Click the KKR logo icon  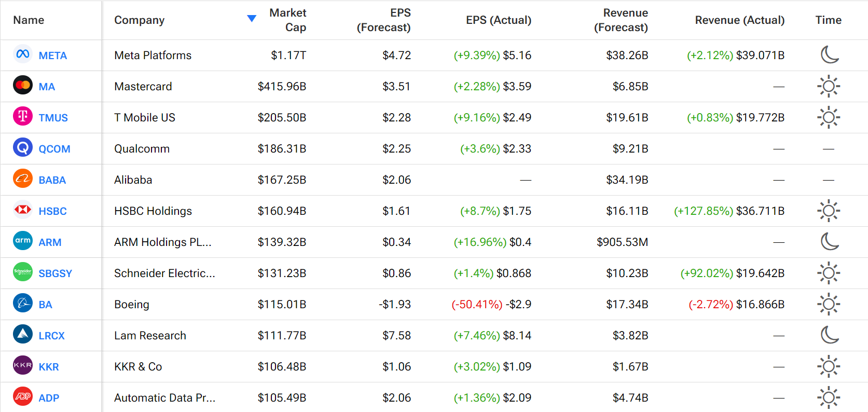pos(23,365)
